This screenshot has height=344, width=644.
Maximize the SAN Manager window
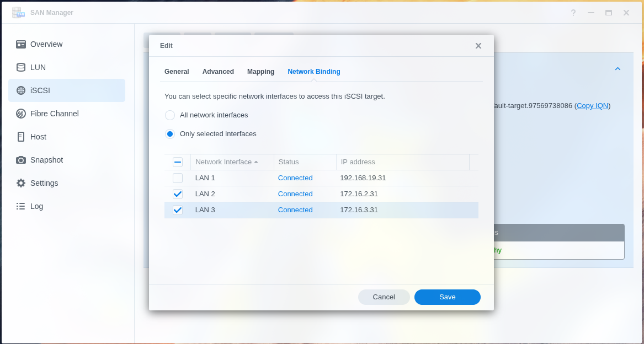(609, 13)
